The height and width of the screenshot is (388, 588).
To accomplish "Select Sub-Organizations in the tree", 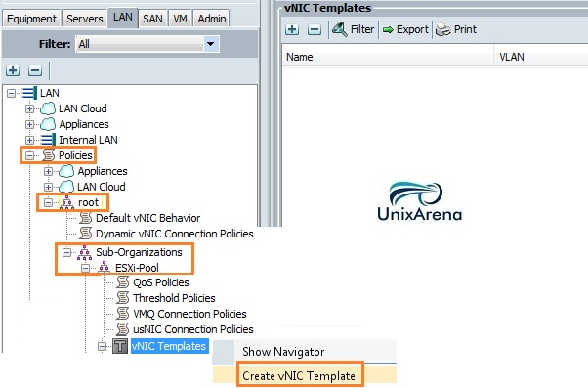I will coord(139,252).
